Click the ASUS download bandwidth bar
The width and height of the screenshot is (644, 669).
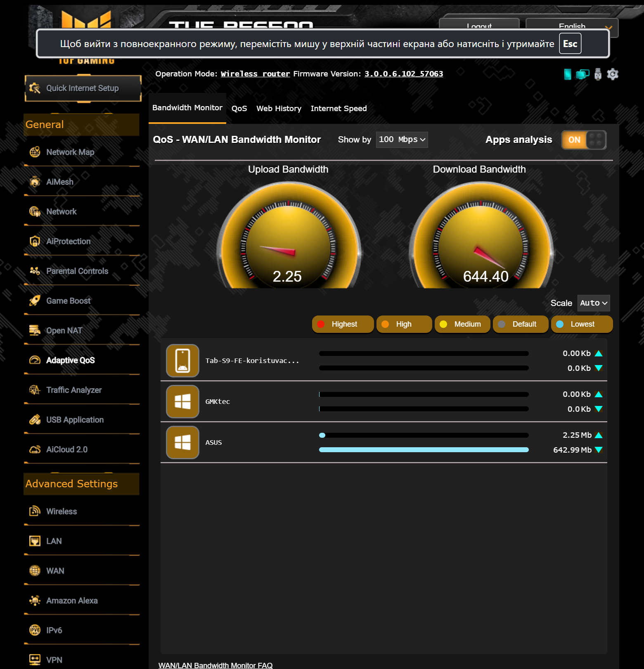coord(424,450)
